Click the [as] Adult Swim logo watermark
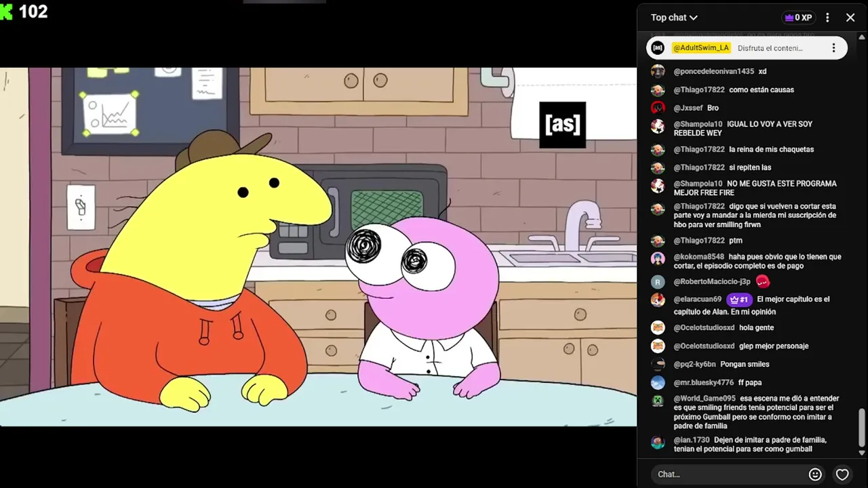868x488 pixels. pyautogui.click(x=562, y=125)
